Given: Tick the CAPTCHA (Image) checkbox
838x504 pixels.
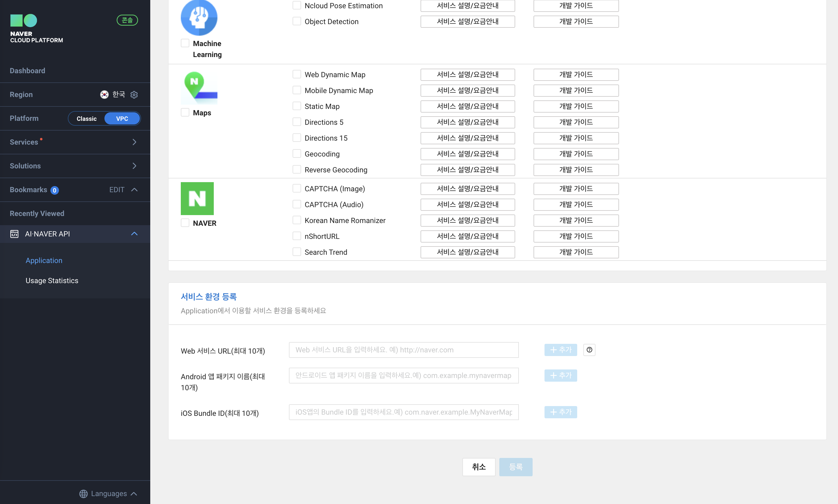Looking at the screenshot, I should point(297,189).
